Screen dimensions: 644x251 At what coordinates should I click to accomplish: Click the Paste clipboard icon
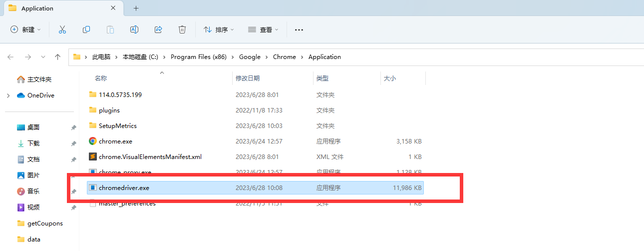point(110,30)
